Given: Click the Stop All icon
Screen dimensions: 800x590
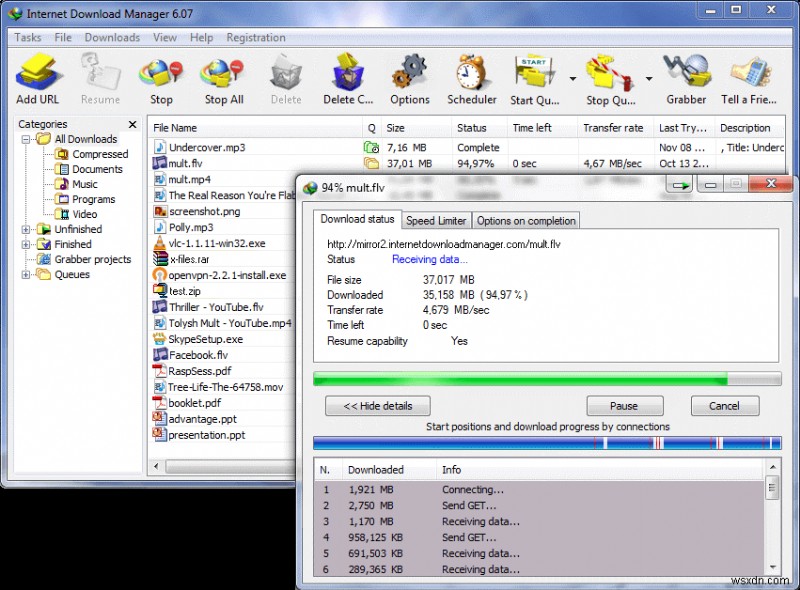Looking at the screenshot, I should [222, 75].
